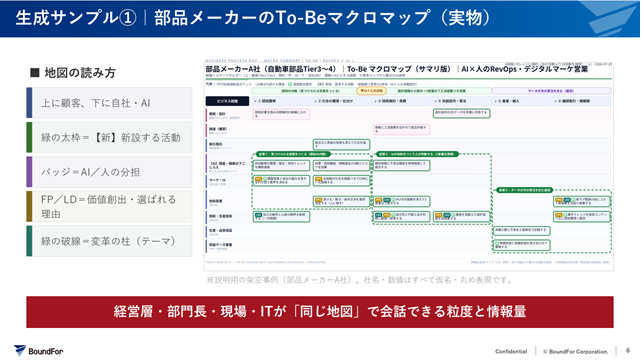Click the dark ビジネス段階 header cell
This screenshot has height=363, width=641.
tap(227, 101)
